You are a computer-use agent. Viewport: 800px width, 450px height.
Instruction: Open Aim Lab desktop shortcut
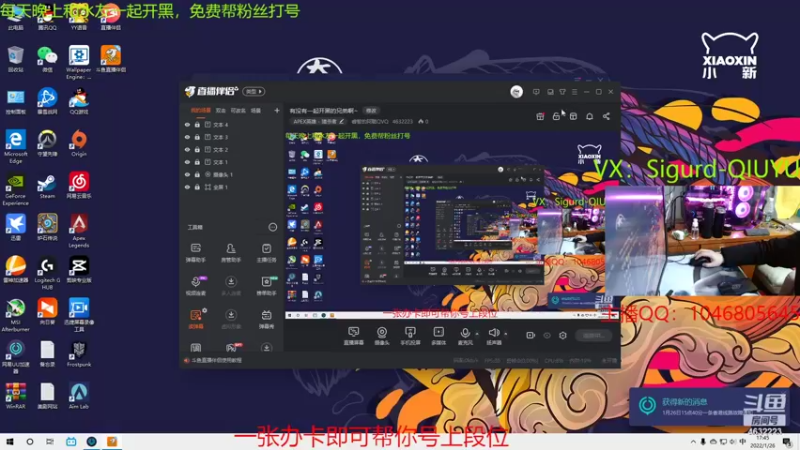point(79,396)
